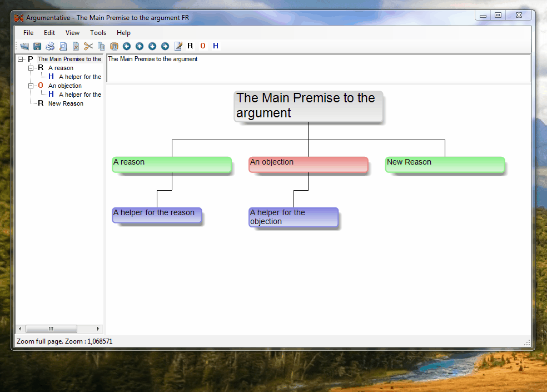Click the Delete node icon with red X

click(x=76, y=46)
